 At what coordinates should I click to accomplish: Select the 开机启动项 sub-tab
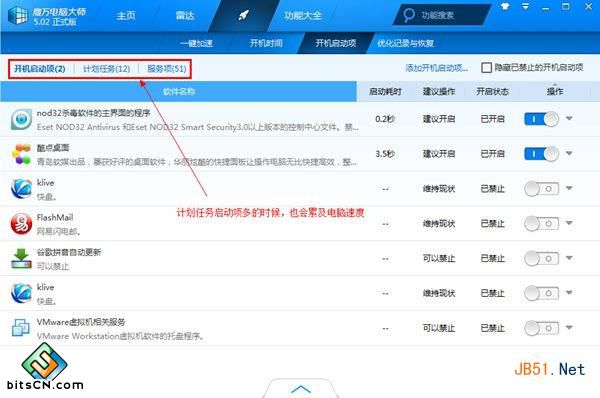tap(336, 43)
